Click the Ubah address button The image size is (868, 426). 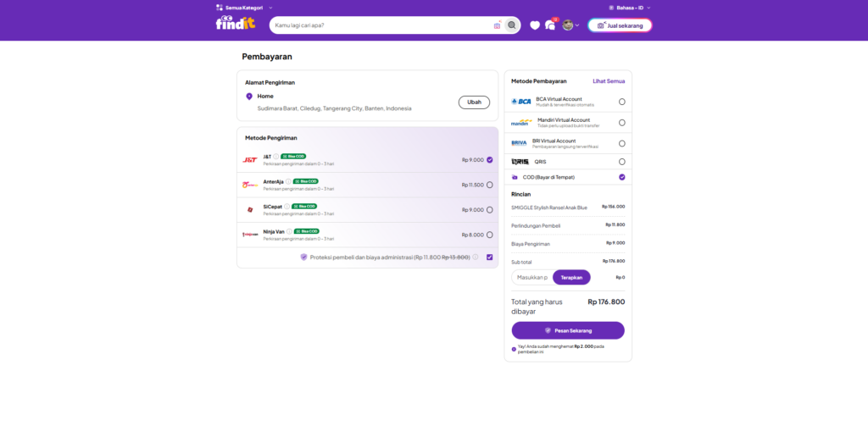coord(474,102)
